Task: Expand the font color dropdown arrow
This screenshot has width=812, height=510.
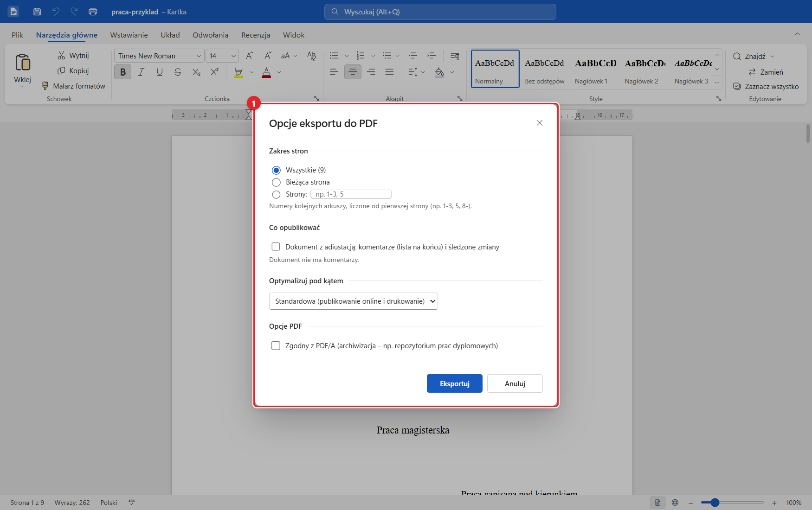Action: [279, 72]
